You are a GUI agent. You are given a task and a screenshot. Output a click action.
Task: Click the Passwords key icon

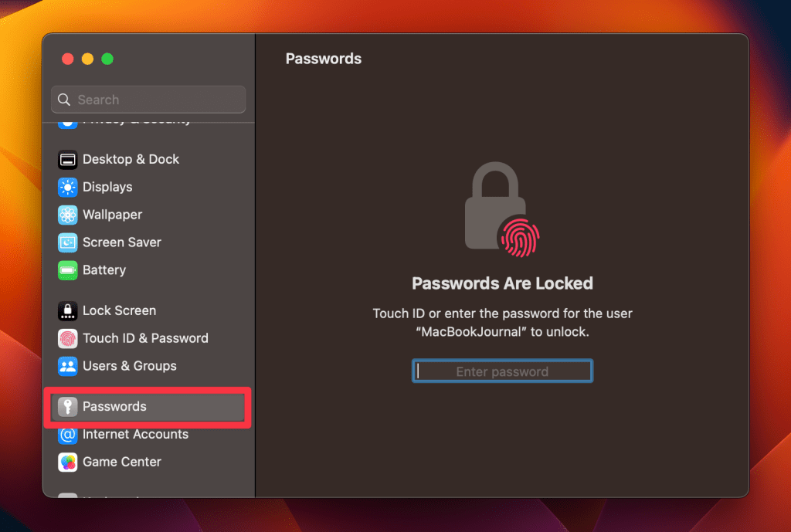(68, 407)
